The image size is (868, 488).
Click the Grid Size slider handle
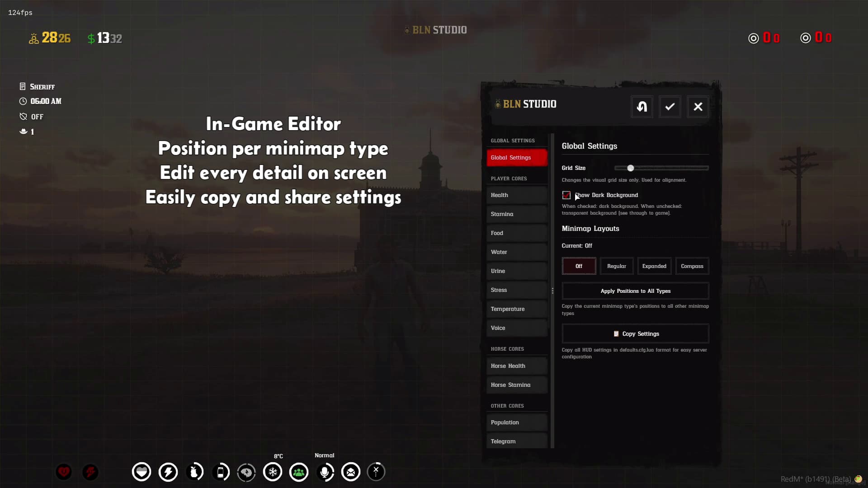point(630,168)
